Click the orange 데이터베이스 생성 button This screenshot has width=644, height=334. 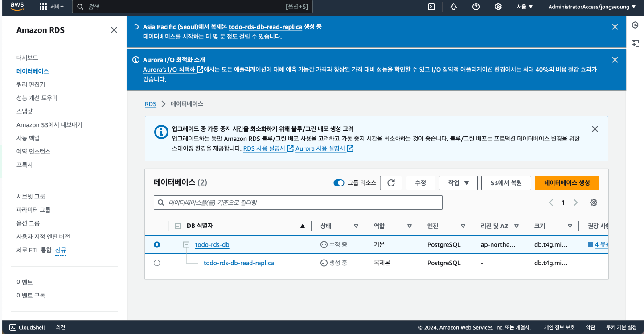[567, 183]
